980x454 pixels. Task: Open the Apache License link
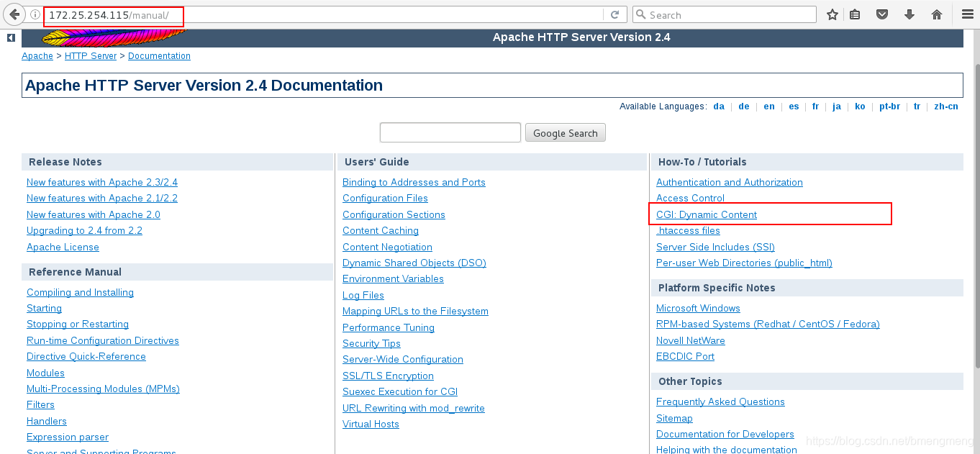click(63, 247)
